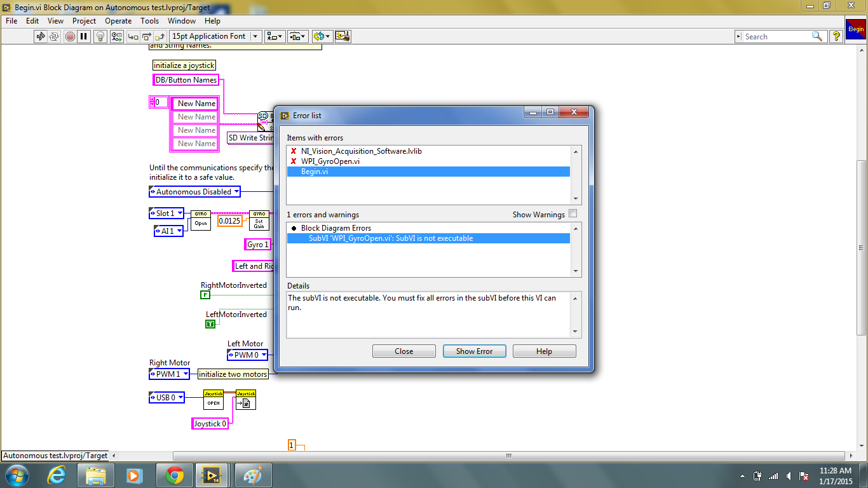The height and width of the screenshot is (488, 868).
Task: Open Internet Explorer from taskbar
Action: (x=57, y=475)
